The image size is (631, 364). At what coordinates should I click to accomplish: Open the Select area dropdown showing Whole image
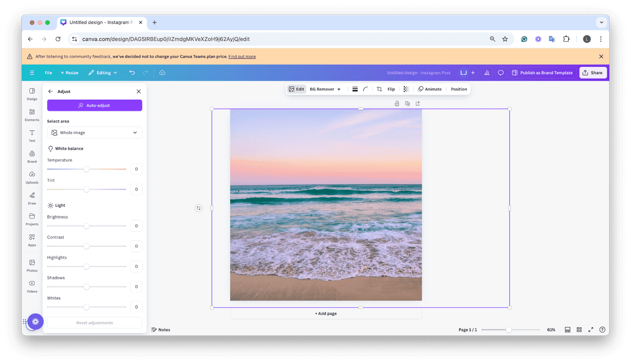click(94, 132)
